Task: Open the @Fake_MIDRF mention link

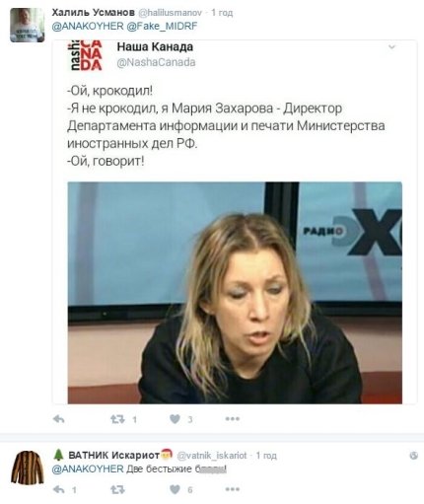Action: 162,26
